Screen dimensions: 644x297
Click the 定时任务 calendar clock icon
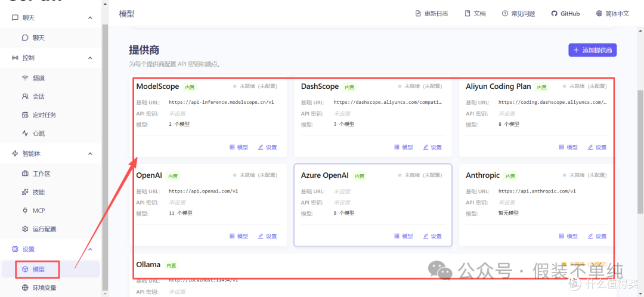[24, 115]
